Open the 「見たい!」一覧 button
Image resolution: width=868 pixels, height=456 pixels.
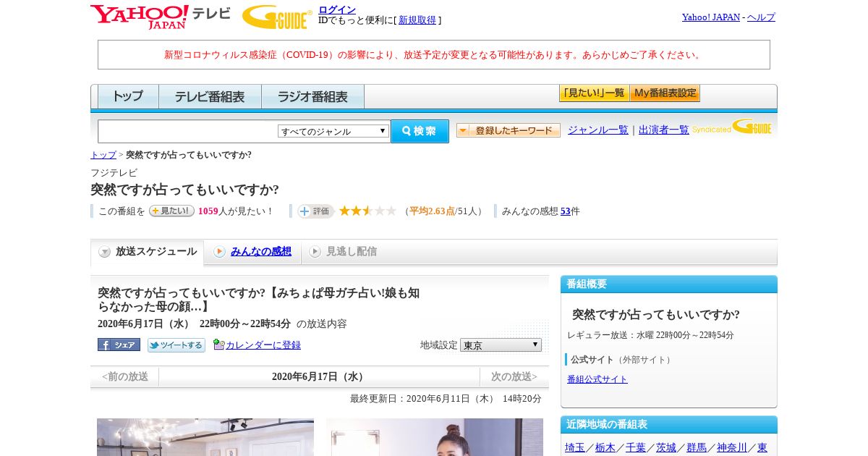(x=594, y=93)
